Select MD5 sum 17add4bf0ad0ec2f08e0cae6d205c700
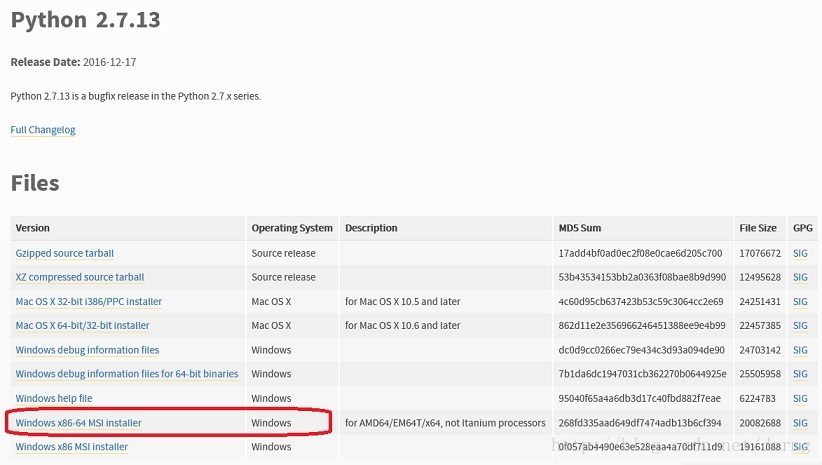Screen dimensions: 822x465 click(x=640, y=253)
